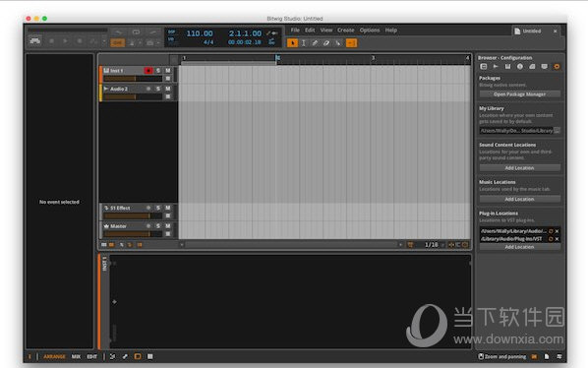Toggle the inspector panel icon beside ARRANGE
Image resolution: width=588 pixels, height=368 pixels.
29,357
